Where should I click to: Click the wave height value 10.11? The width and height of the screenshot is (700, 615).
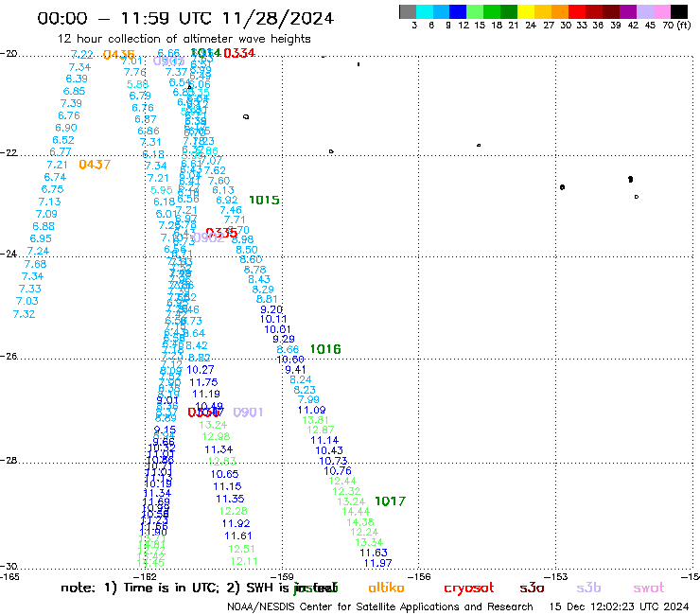click(x=273, y=320)
